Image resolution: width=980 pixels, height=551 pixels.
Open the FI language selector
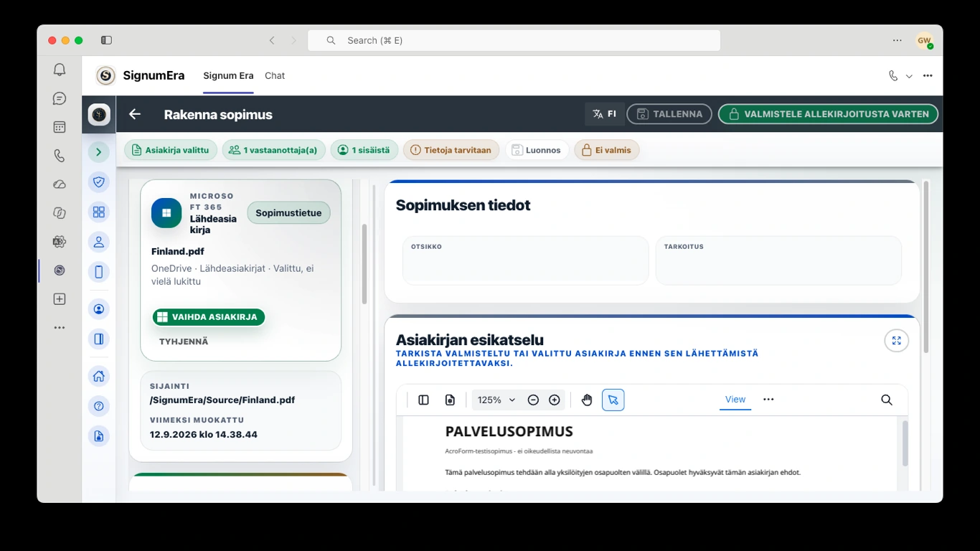coord(605,114)
